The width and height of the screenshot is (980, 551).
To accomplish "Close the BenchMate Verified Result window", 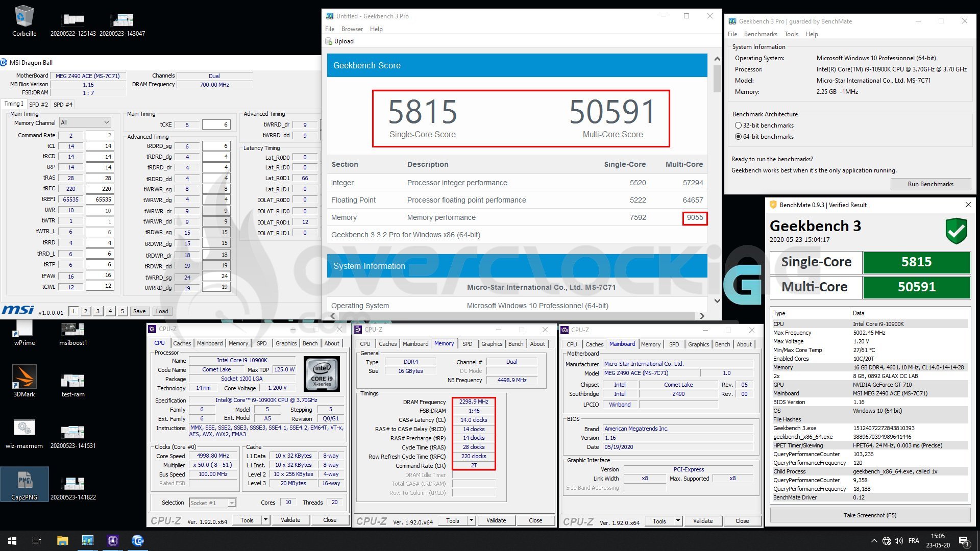I will (x=968, y=205).
